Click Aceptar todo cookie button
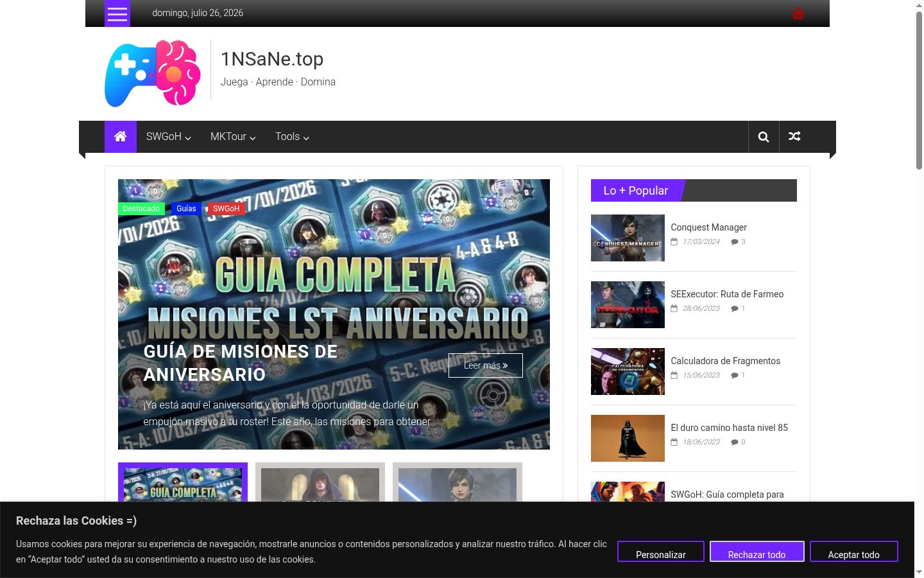The height and width of the screenshot is (578, 924). coord(854,552)
